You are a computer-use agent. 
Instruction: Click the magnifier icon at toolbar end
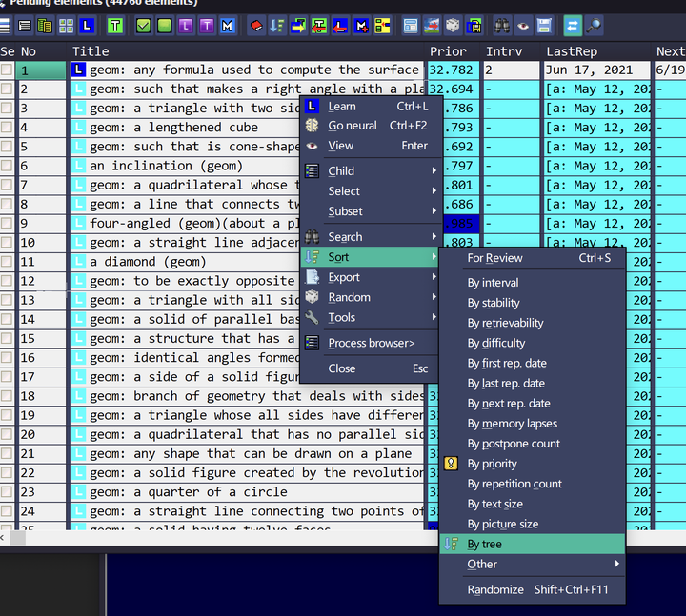click(x=593, y=26)
